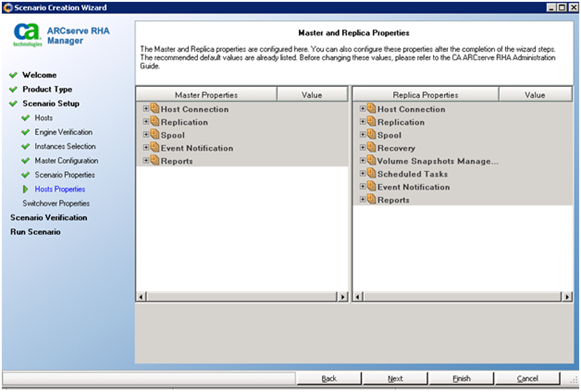The image size is (581, 392).
Task: Go to the Product Type step
Action: 47,89
